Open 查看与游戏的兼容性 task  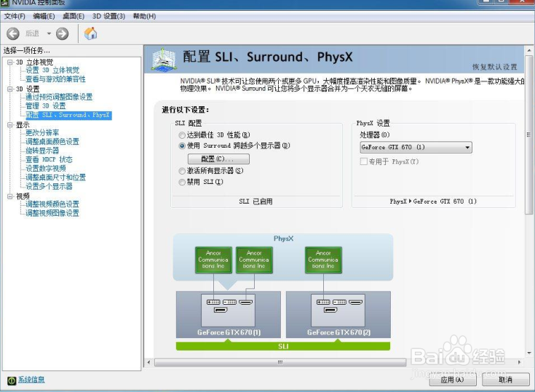[x=55, y=79]
